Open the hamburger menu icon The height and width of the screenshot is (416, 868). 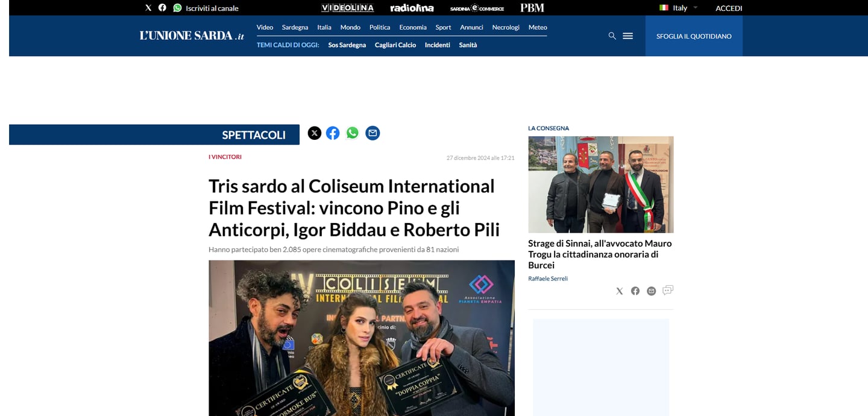coord(627,36)
